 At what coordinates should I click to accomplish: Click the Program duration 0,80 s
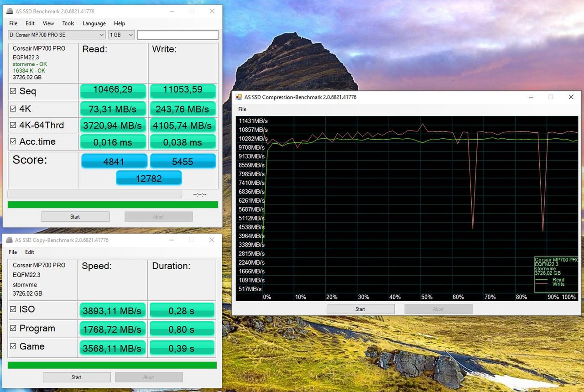click(182, 329)
